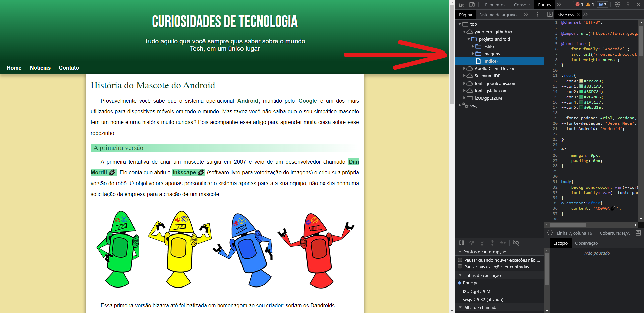The height and width of the screenshot is (313, 644).
Task: Toggle the device toolbar icon
Action: pyautogui.click(x=472, y=5)
